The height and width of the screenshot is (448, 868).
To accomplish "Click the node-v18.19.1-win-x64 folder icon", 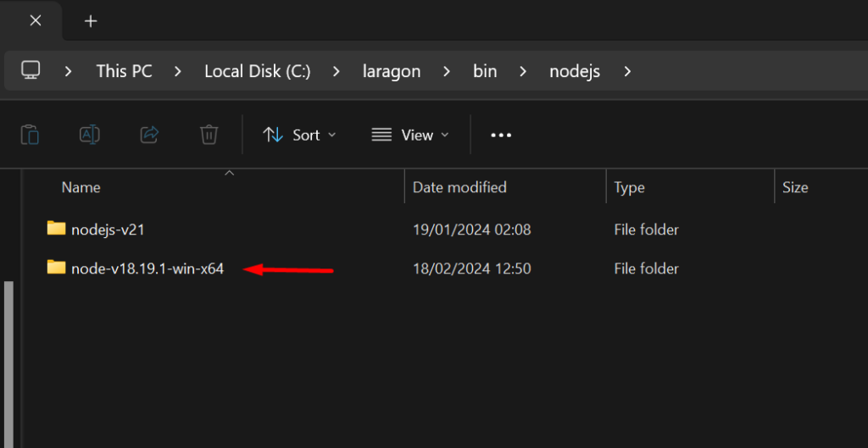I will pyautogui.click(x=56, y=268).
